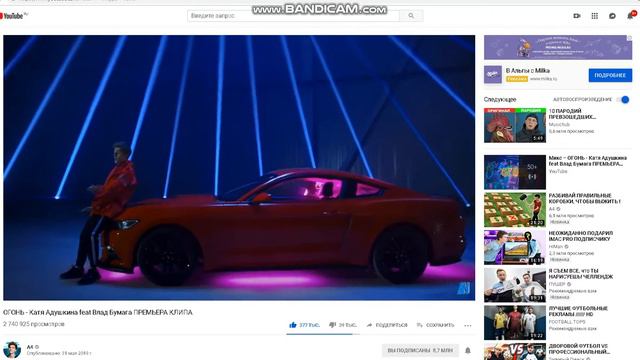Open the ДВОРОВОЙ ФУТБОЛ VS thumbnail

coord(515,351)
